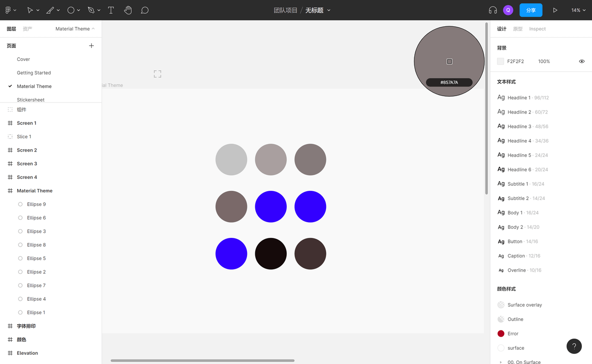
Task: Open main menu dropdown arrow
Action: (x=15, y=10)
